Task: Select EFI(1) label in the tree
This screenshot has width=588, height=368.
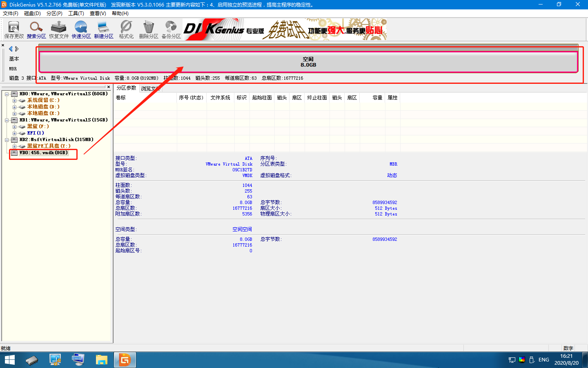Action: 36,133
